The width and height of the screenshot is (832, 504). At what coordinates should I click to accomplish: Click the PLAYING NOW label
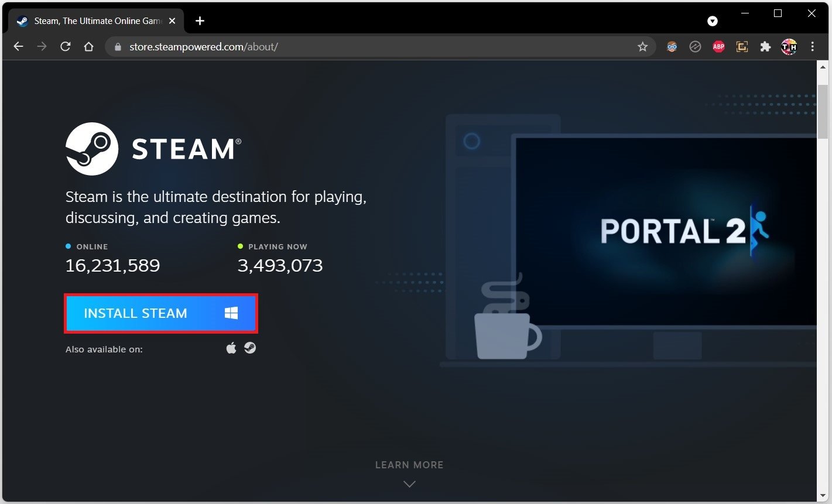tap(278, 246)
